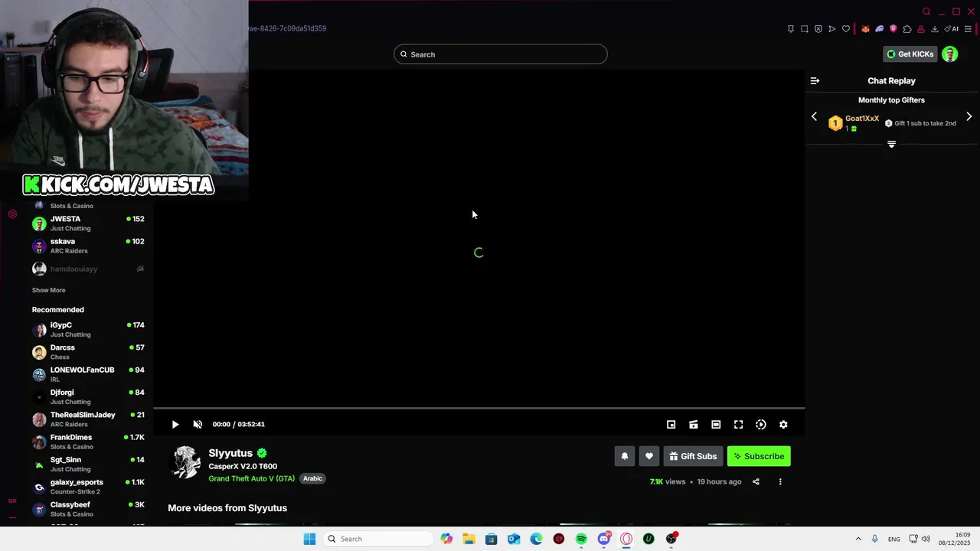Open FrankDimes Slots & Casino channel
The height and width of the screenshot is (551, 980).
coord(88,442)
